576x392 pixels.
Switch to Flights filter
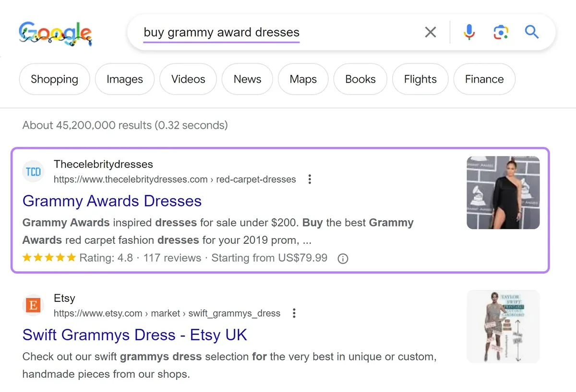click(420, 79)
